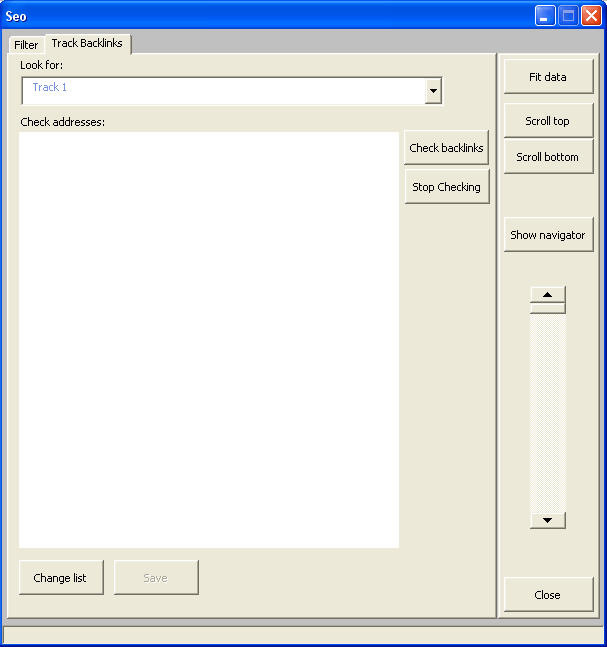Select the Track Backlinks tab

[x=87, y=43]
